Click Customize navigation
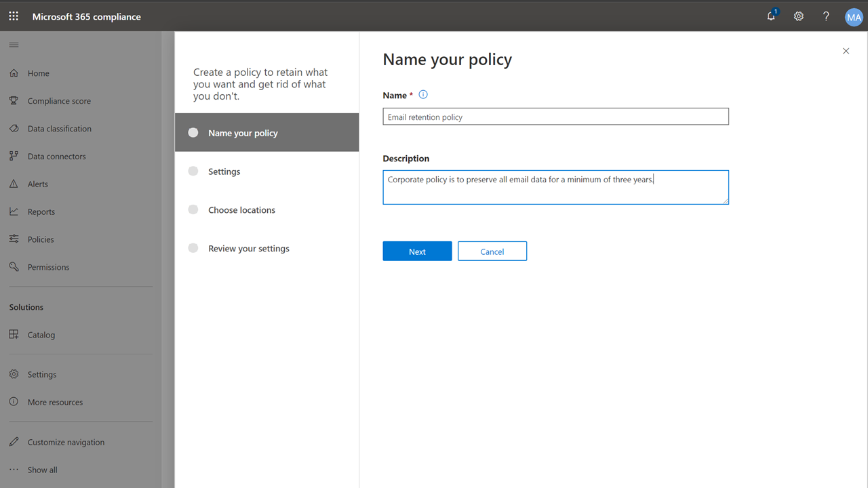 click(66, 442)
